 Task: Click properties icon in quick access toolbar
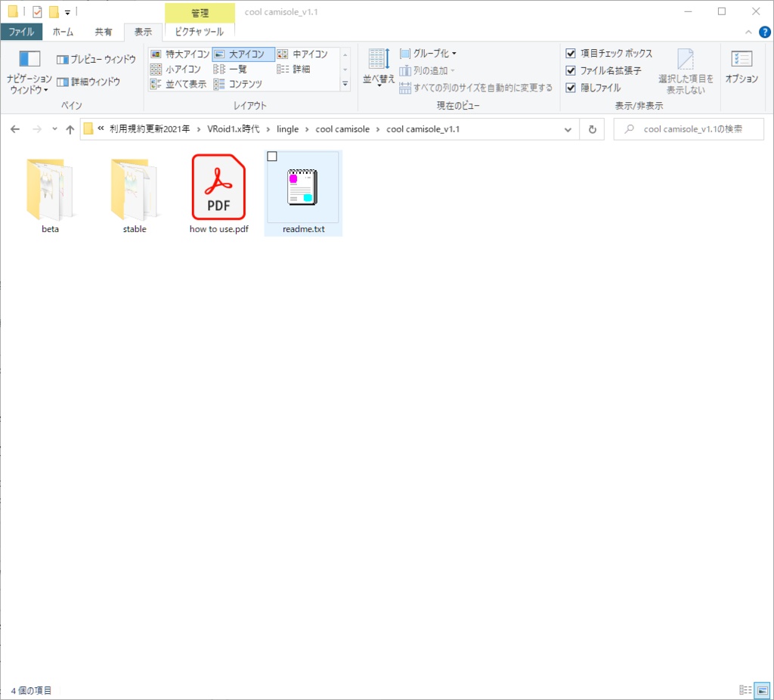point(37,11)
